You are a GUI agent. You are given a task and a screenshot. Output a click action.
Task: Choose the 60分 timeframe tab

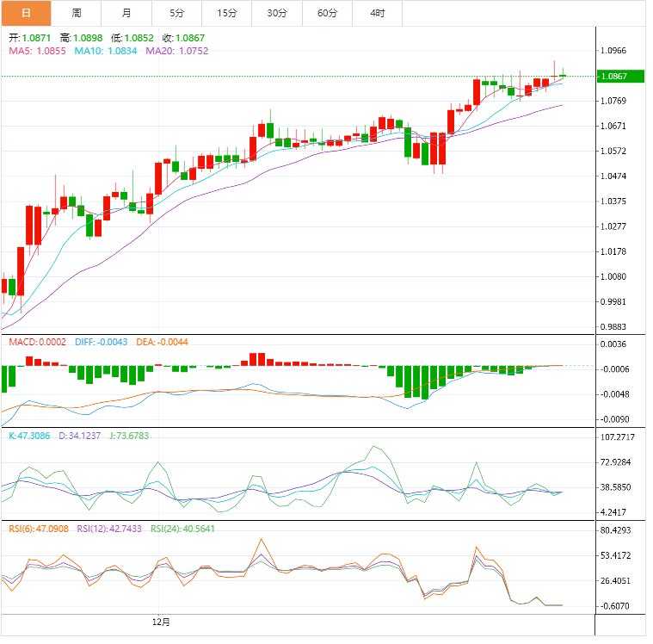pos(327,13)
